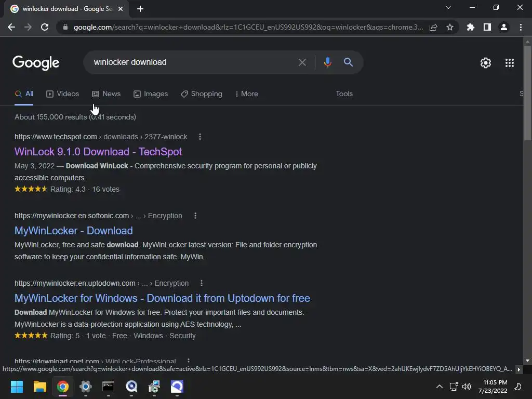Click the mywinlocker.en.uptodown.com URL
532x399 pixels.
pos(101,283)
